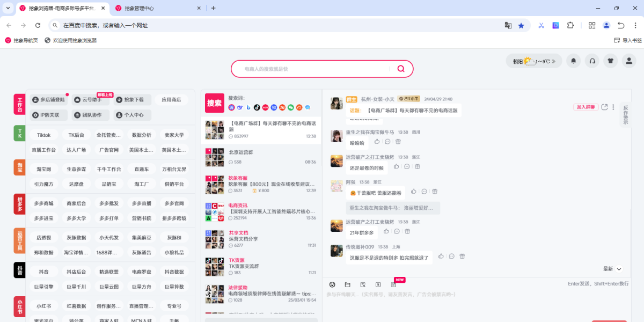Open the Tiktok shortcut chip
Screen dimensions: 644x322
pyautogui.click(x=44, y=135)
